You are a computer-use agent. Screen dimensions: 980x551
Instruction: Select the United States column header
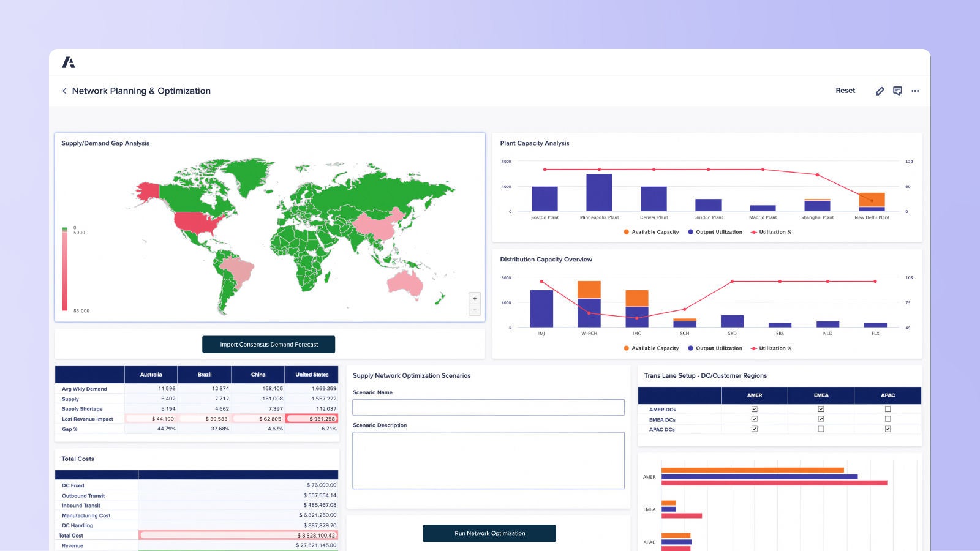click(x=311, y=375)
